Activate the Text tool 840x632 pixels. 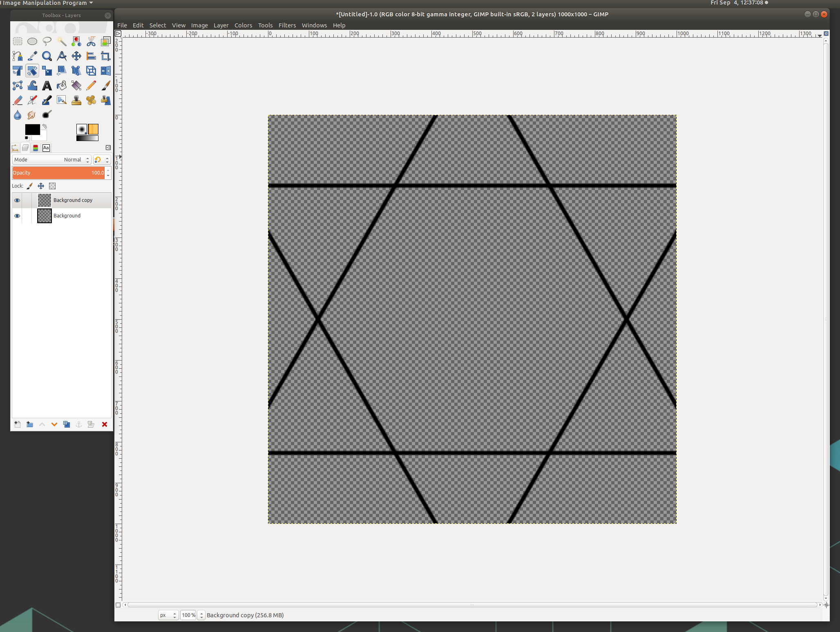47,85
